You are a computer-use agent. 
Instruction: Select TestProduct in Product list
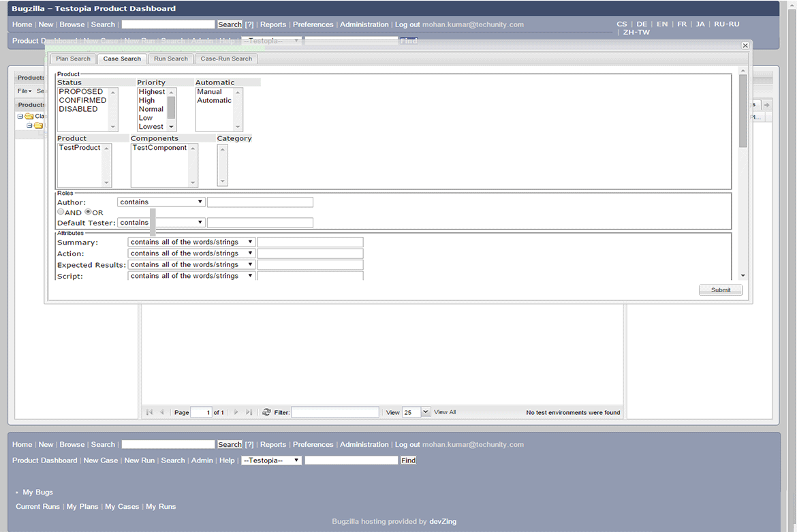(x=80, y=147)
